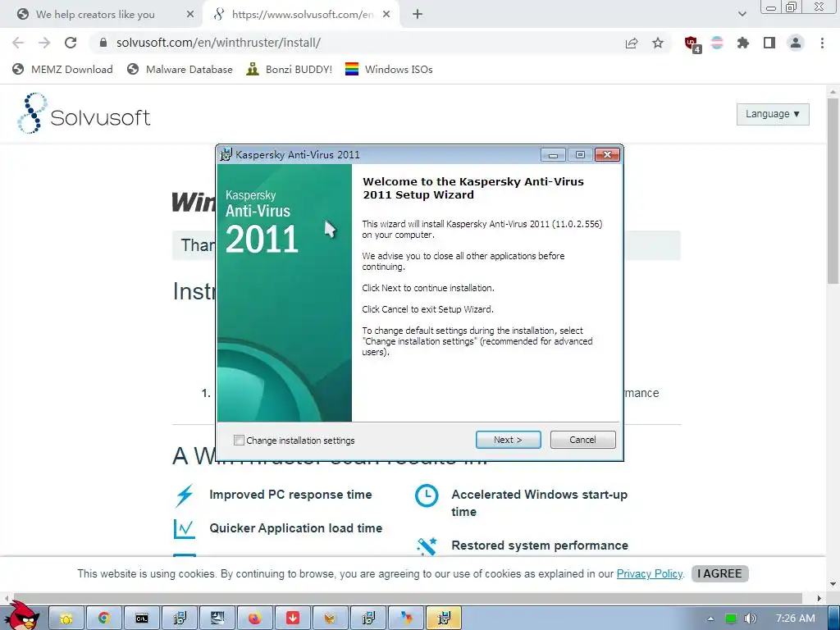The height and width of the screenshot is (630, 840).
Task: Open a new browser tab
Action: point(418,15)
